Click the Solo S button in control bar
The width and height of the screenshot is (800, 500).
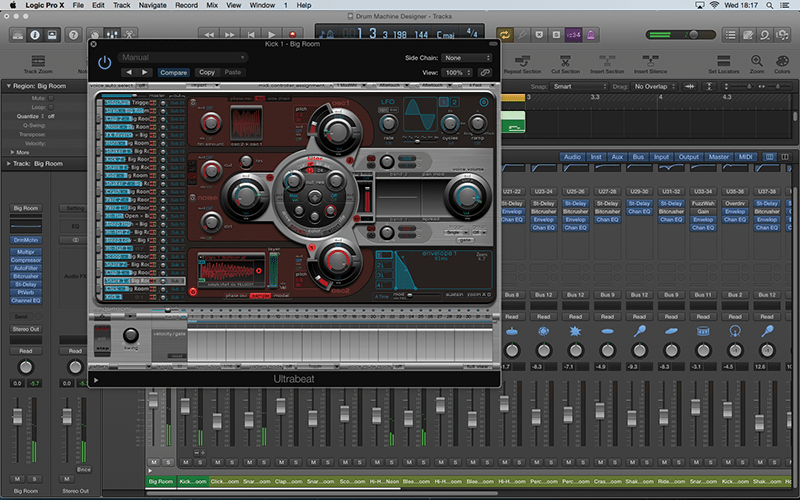tap(556, 35)
